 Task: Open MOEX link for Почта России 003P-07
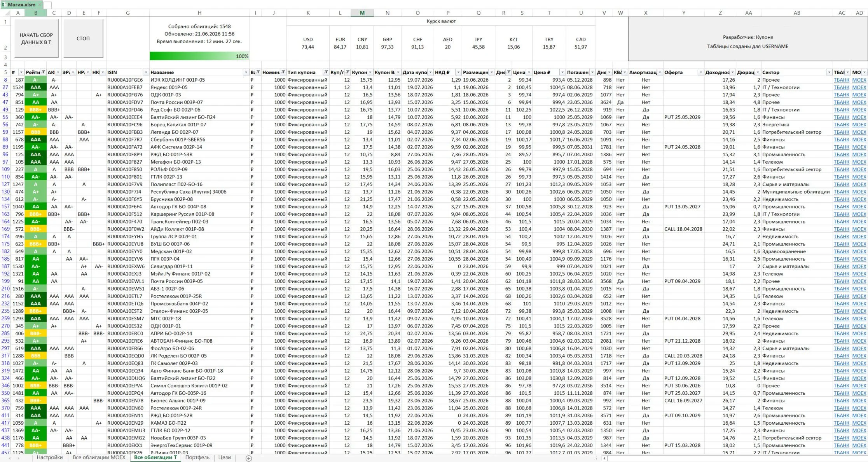click(859, 102)
